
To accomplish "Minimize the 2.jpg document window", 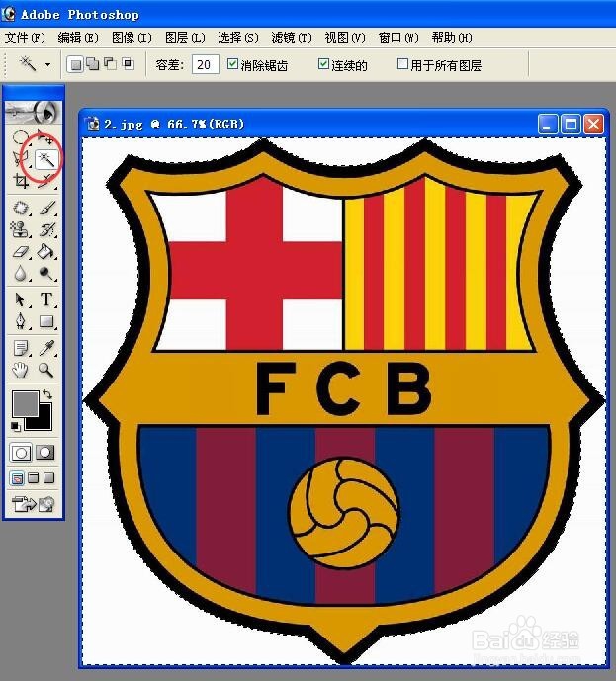I will pyautogui.click(x=548, y=125).
